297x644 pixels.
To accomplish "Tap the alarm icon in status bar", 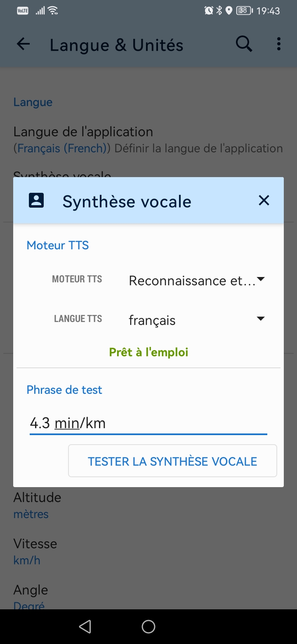I will click(x=209, y=11).
